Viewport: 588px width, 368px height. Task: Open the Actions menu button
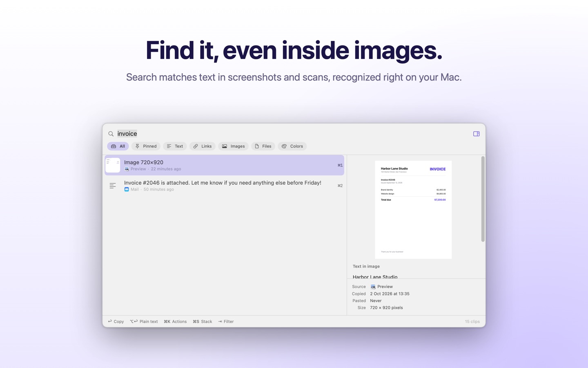pos(175,321)
